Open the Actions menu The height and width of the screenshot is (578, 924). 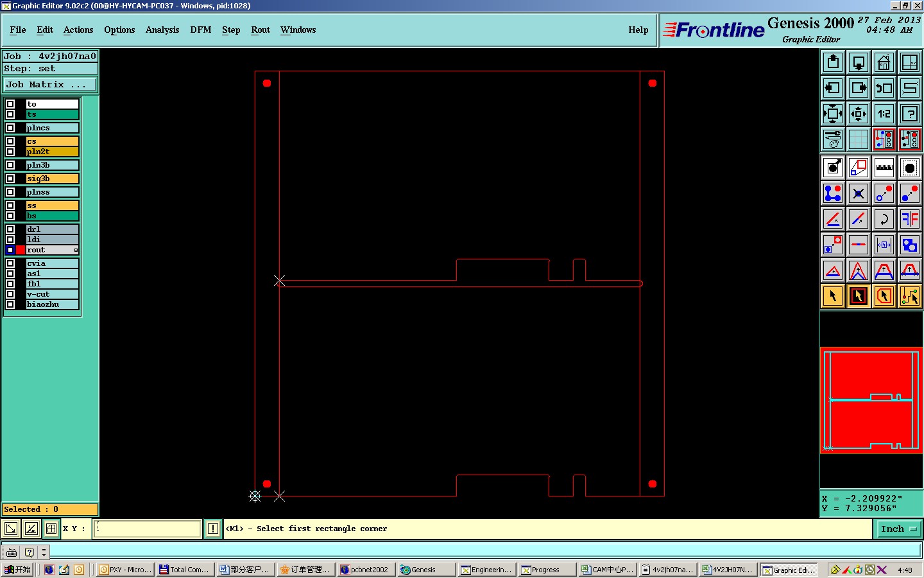tap(78, 30)
